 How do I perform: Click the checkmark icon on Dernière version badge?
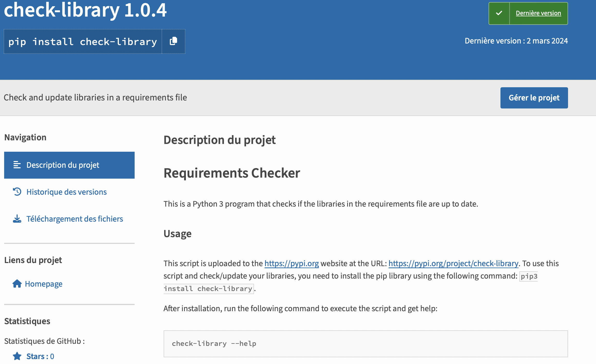click(x=499, y=13)
